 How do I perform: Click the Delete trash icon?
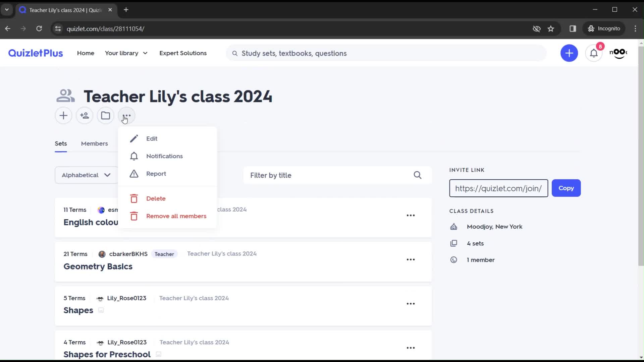pyautogui.click(x=133, y=198)
